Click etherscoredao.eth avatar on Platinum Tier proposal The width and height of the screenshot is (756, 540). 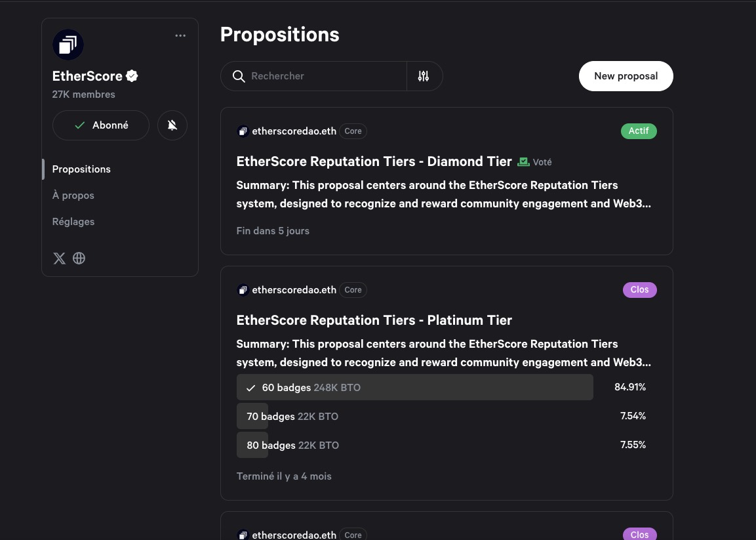tap(243, 290)
